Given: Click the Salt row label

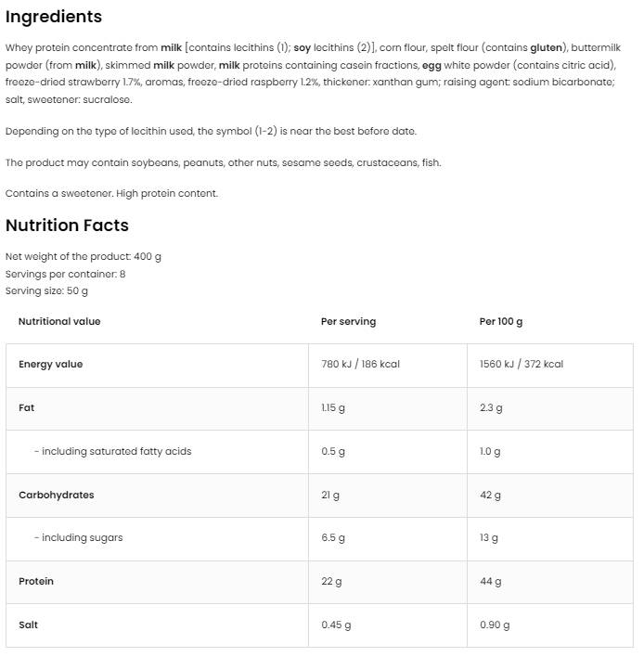Looking at the screenshot, I should [28, 625].
